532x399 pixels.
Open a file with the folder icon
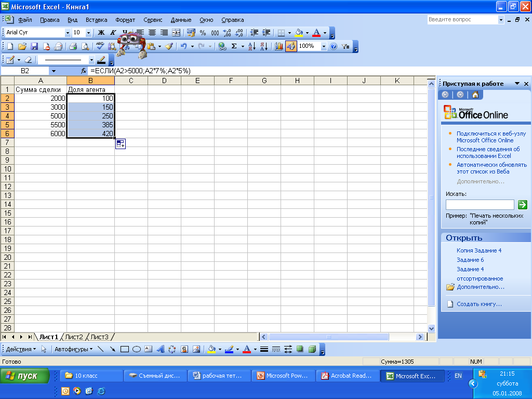(x=22, y=46)
